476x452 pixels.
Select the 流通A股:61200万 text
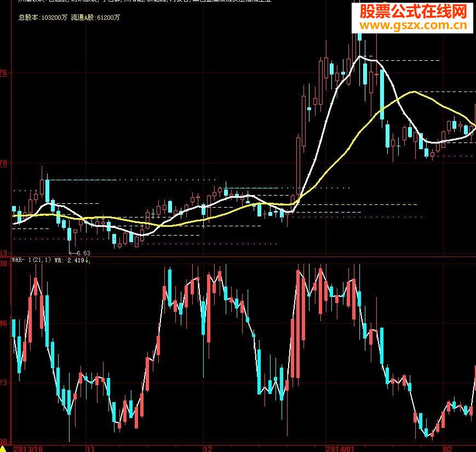pyautogui.click(x=95, y=18)
